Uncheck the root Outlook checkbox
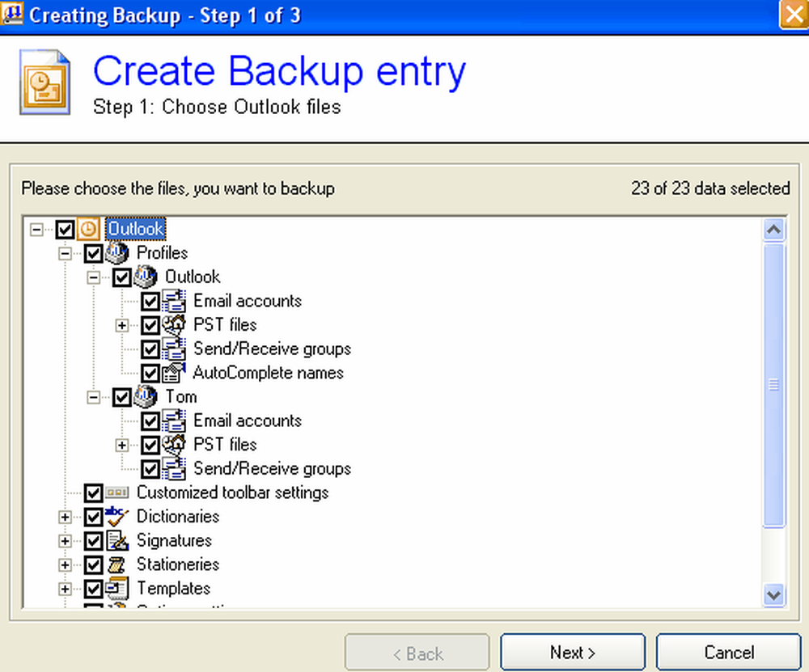The height and width of the screenshot is (672, 809). (x=65, y=229)
